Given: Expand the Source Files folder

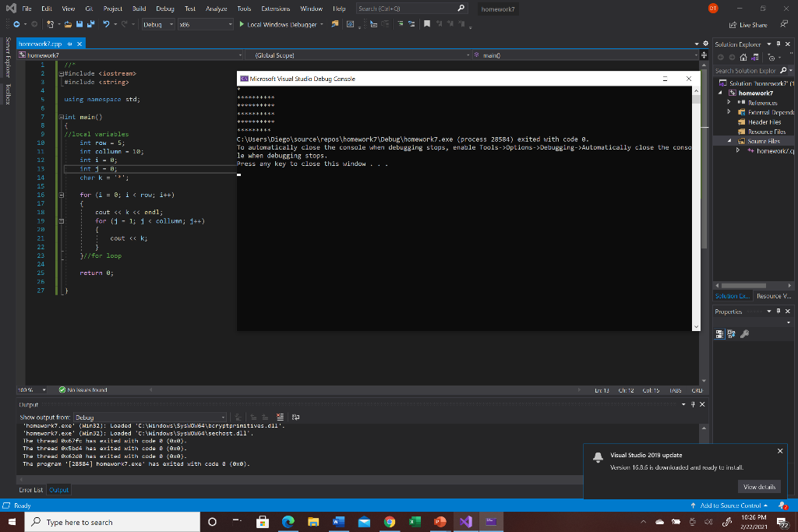Looking at the screenshot, I should (729, 141).
